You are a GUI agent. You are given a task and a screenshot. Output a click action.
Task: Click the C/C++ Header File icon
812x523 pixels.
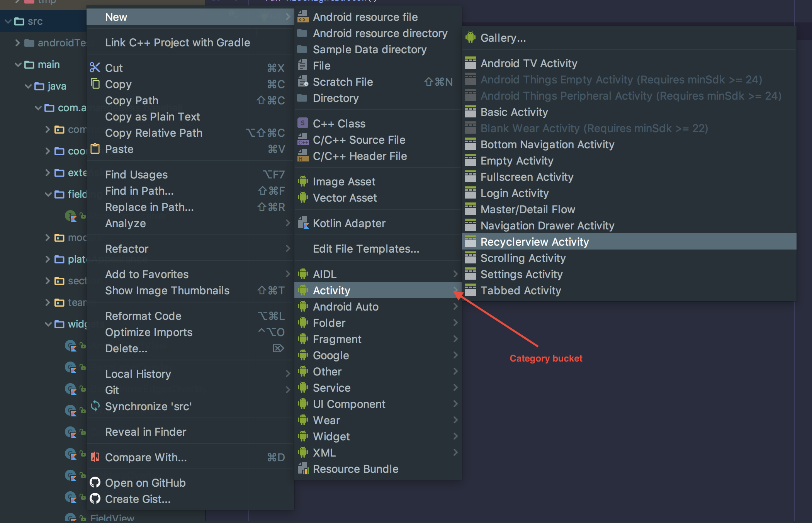coord(303,156)
